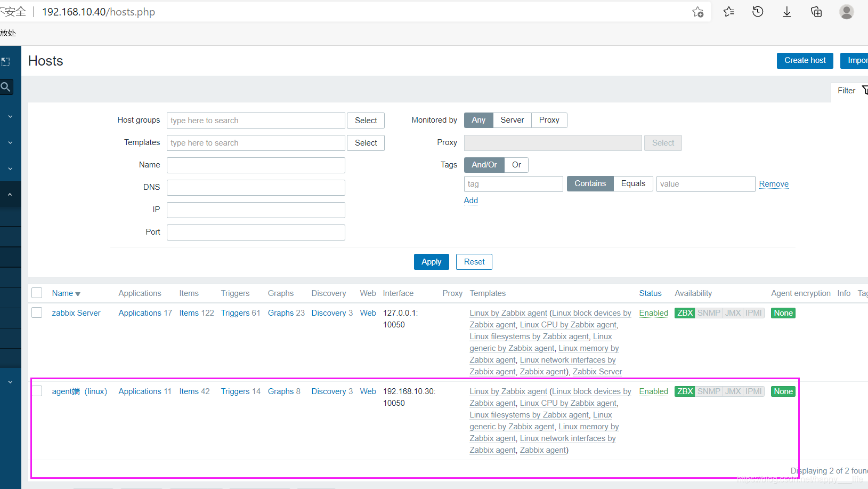Click the sidebar search magnifier icon
Viewport: 868px width, 489px height.
point(6,87)
